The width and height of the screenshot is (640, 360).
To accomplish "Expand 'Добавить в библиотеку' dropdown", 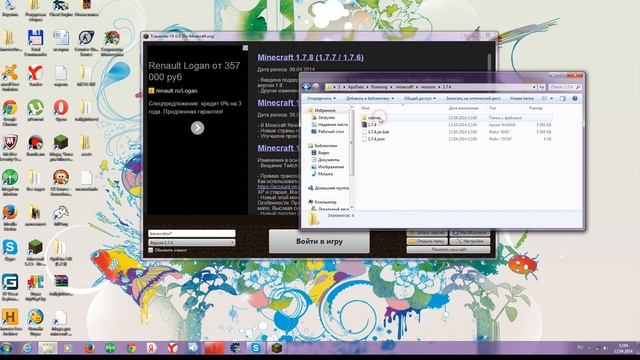I will click(370, 98).
